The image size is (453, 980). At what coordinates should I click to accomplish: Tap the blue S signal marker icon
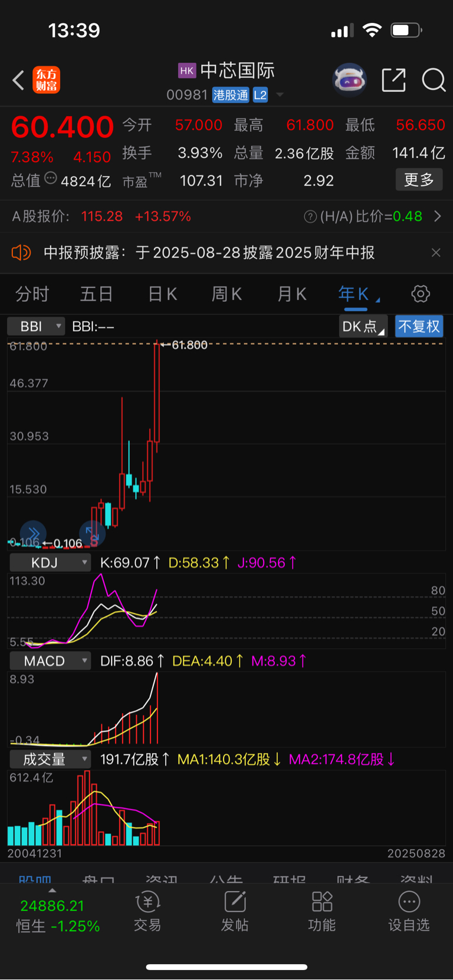[x=92, y=534]
